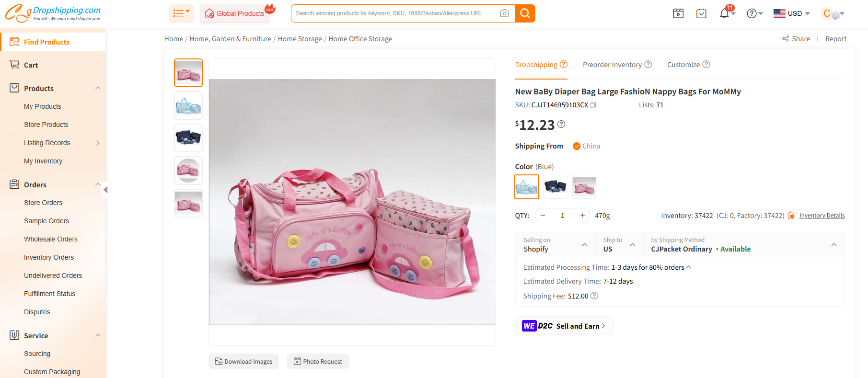This screenshot has width=868, height=378.
Task: Open the video tutorials icon in header
Action: tap(678, 13)
